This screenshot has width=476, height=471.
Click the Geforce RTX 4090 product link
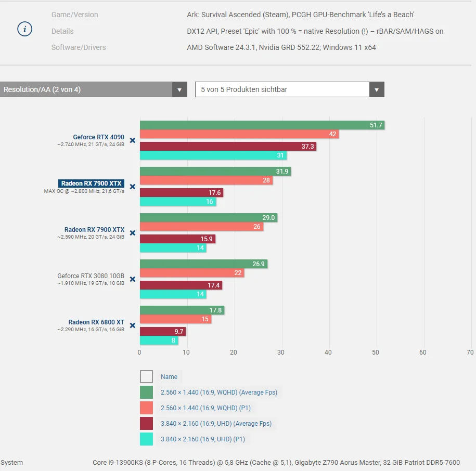tap(99, 137)
